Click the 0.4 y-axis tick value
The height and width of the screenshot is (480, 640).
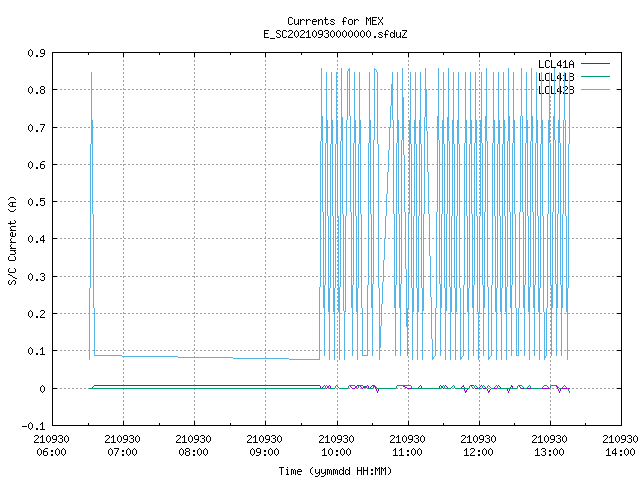click(36, 239)
